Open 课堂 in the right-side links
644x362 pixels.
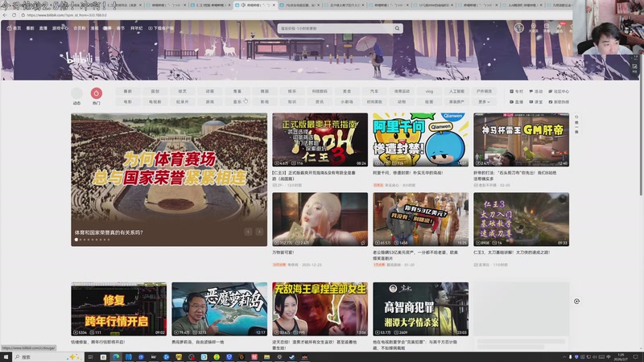click(536, 102)
